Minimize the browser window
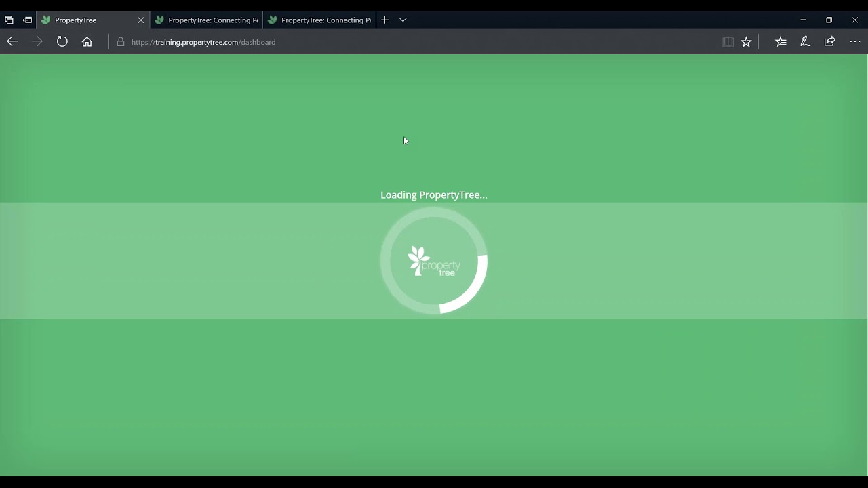The image size is (868, 488). click(x=803, y=20)
